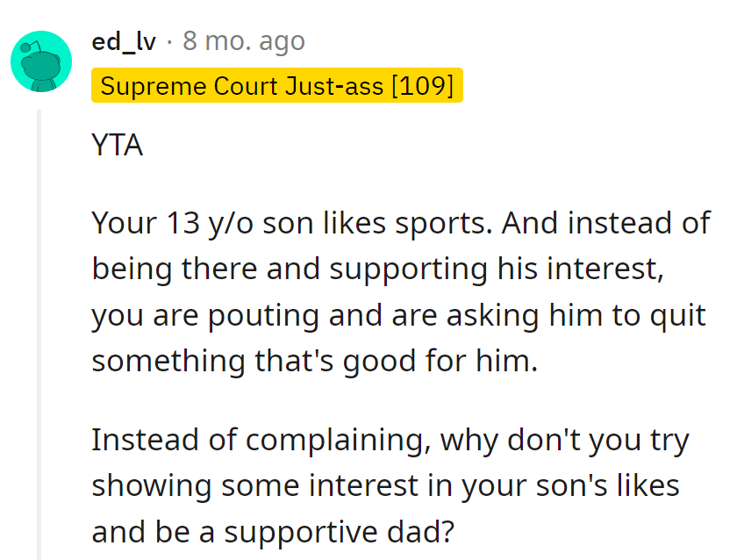Click the dot separator after the username
The image size is (744, 560).
169,40
